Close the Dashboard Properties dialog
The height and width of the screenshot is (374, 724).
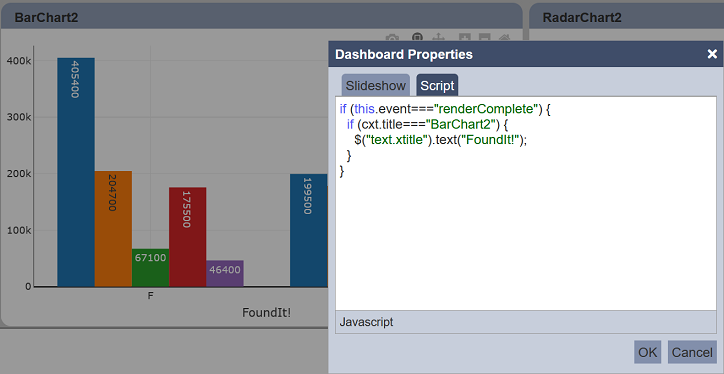[712, 54]
